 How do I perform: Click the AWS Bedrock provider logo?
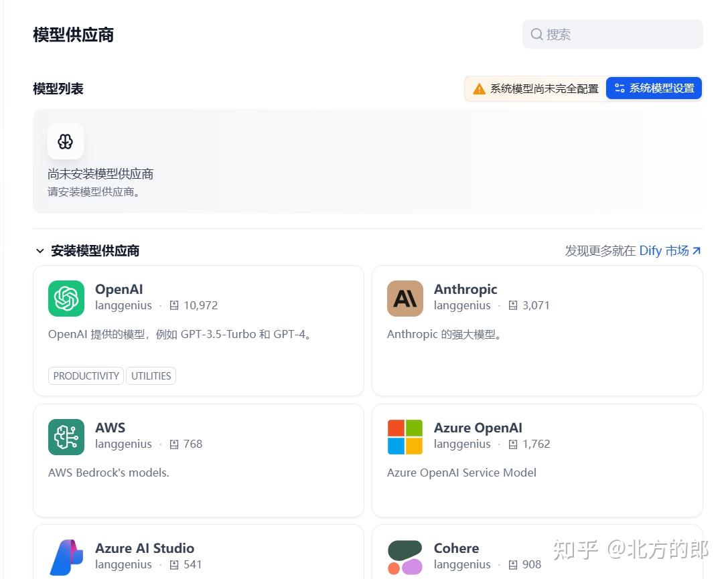click(65, 436)
